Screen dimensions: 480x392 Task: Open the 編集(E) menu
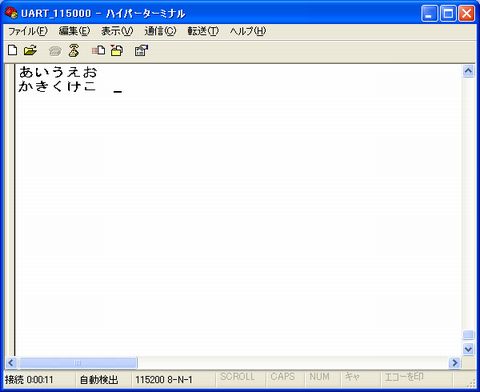point(74,31)
